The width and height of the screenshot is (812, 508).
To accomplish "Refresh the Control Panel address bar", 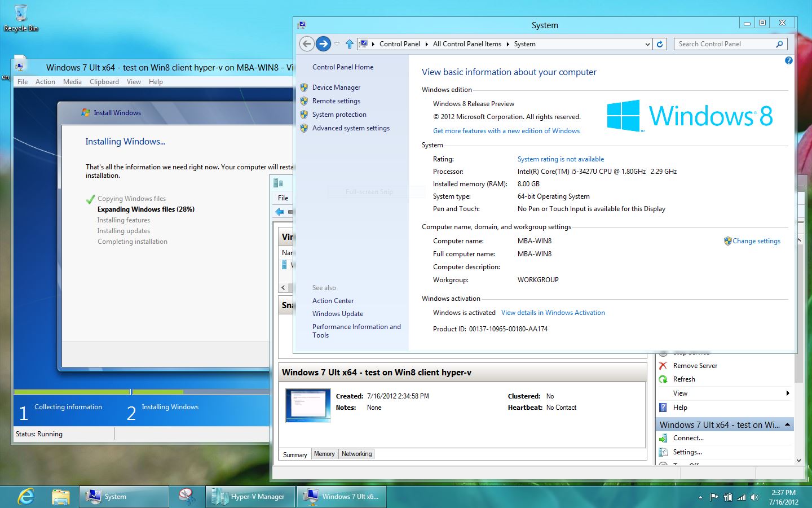I will [660, 44].
